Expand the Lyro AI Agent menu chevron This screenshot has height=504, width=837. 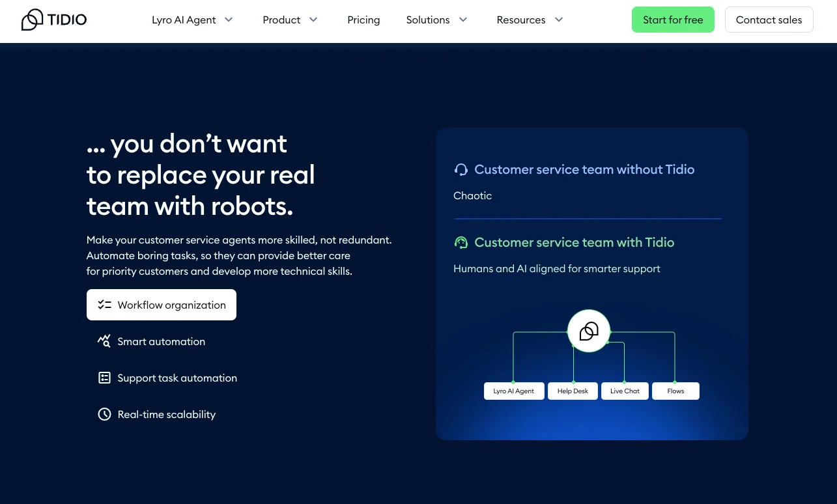pyautogui.click(x=229, y=20)
